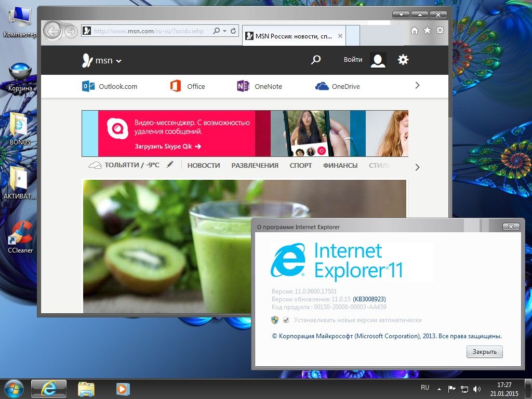Show more services with right chevron

[417, 85]
